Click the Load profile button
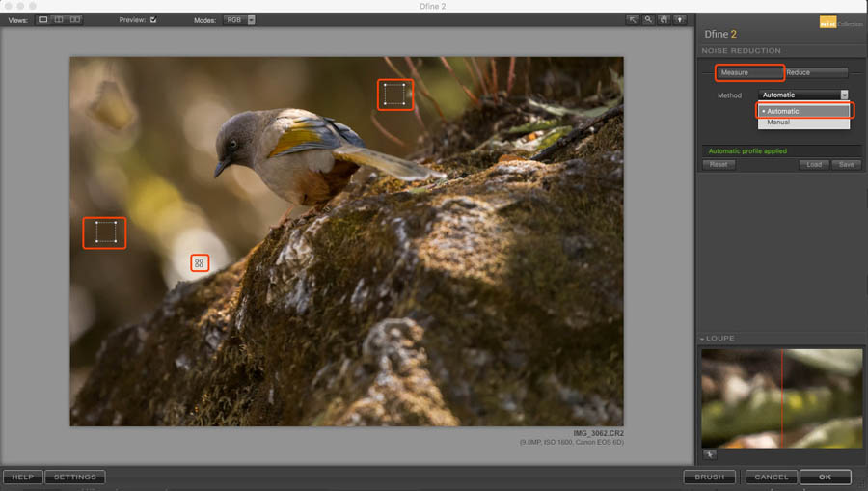The width and height of the screenshot is (868, 491). [814, 164]
